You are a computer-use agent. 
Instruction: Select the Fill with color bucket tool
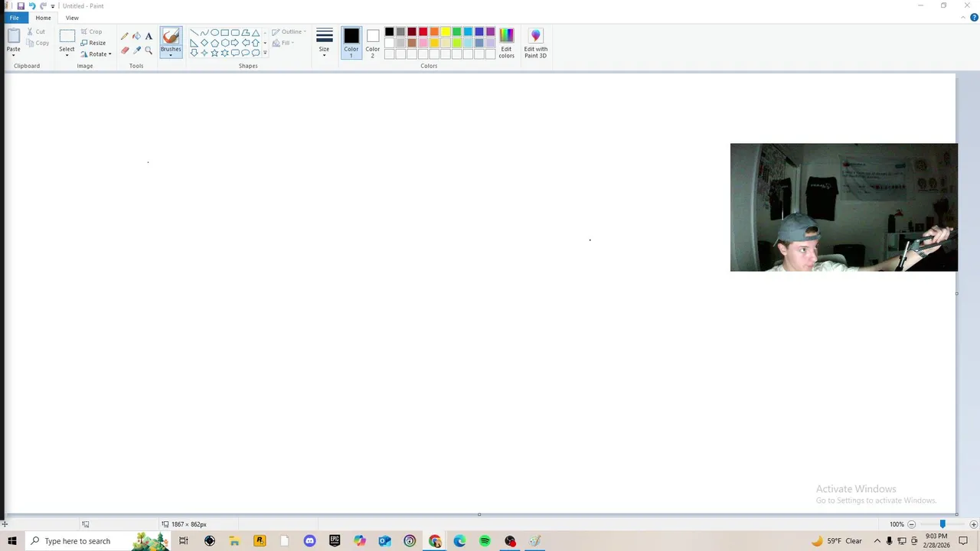click(136, 36)
